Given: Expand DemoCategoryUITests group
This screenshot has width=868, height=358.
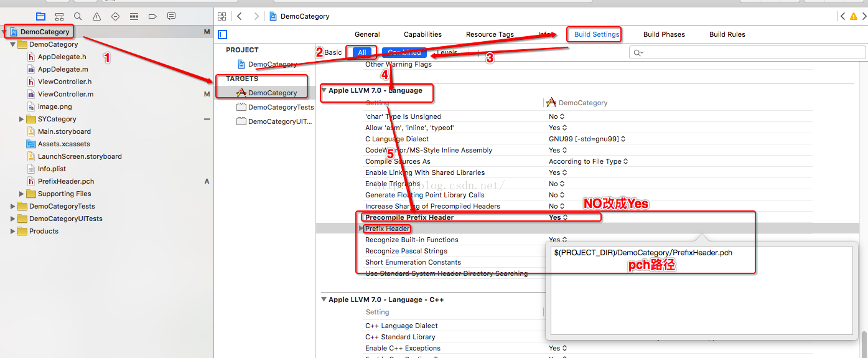Looking at the screenshot, I should tap(13, 219).
